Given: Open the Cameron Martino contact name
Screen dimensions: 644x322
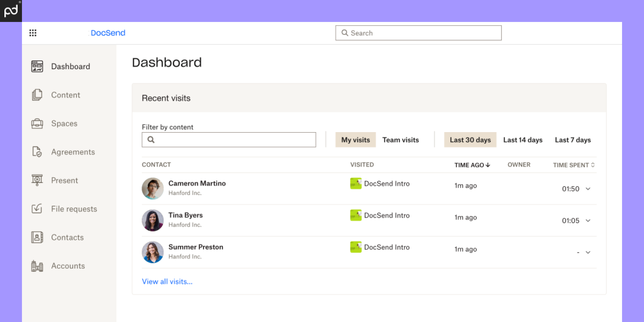Looking at the screenshot, I should (x=197, y=183).
